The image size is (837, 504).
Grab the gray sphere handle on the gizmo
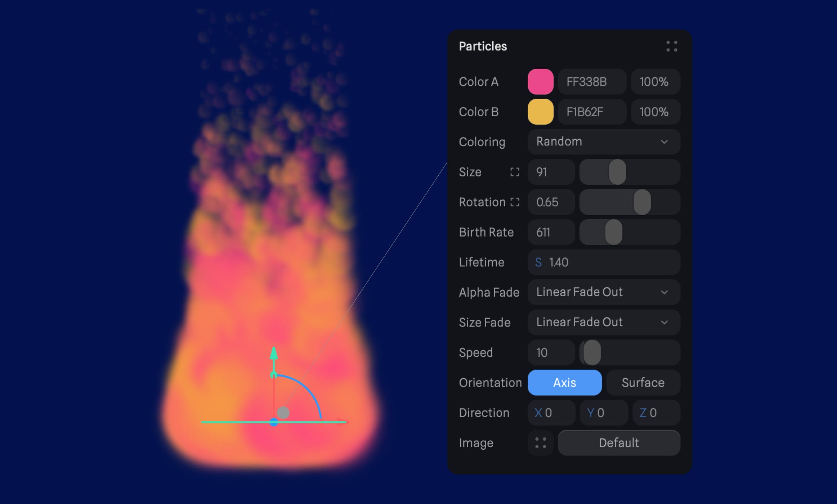tap(283, 413)
